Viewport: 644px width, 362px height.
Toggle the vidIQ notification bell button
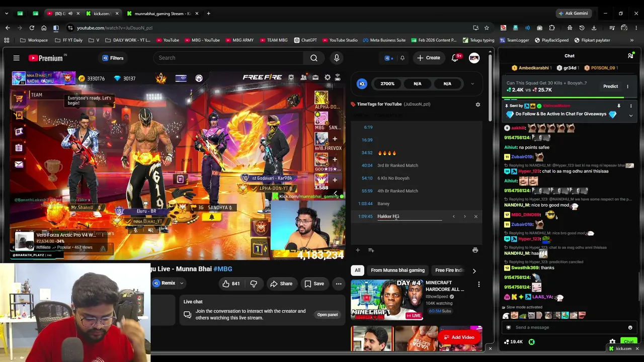coord(402,58)
